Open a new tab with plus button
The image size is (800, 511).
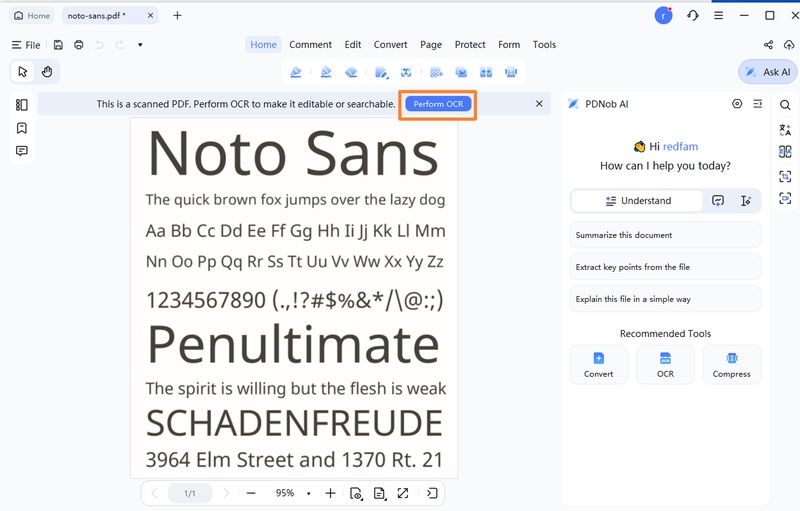[x=177, y=16]
